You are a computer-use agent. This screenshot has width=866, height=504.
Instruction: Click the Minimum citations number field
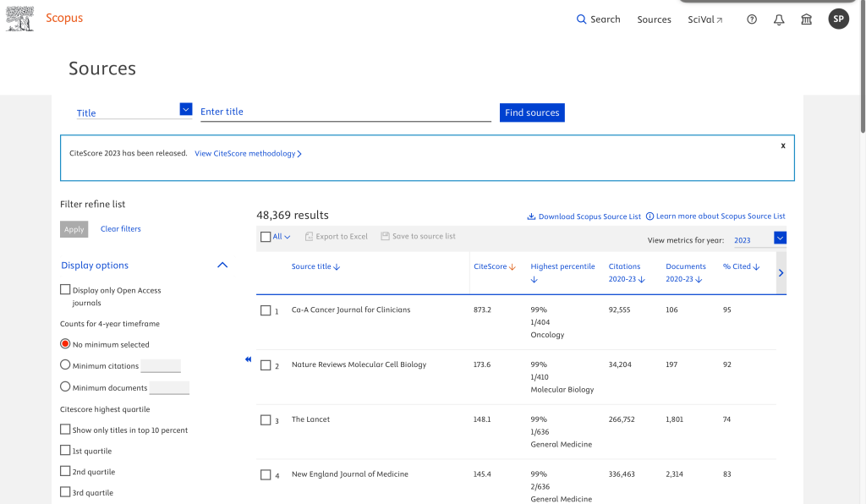(161, 365)
